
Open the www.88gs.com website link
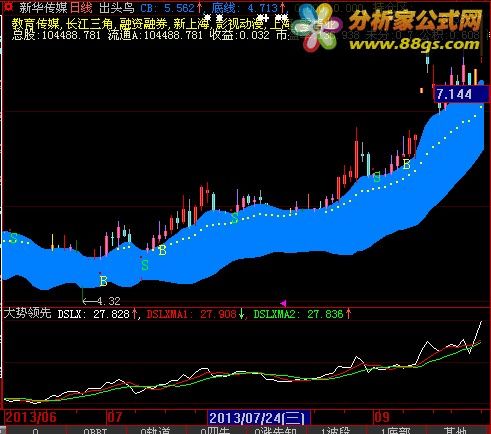click(414, 44)
